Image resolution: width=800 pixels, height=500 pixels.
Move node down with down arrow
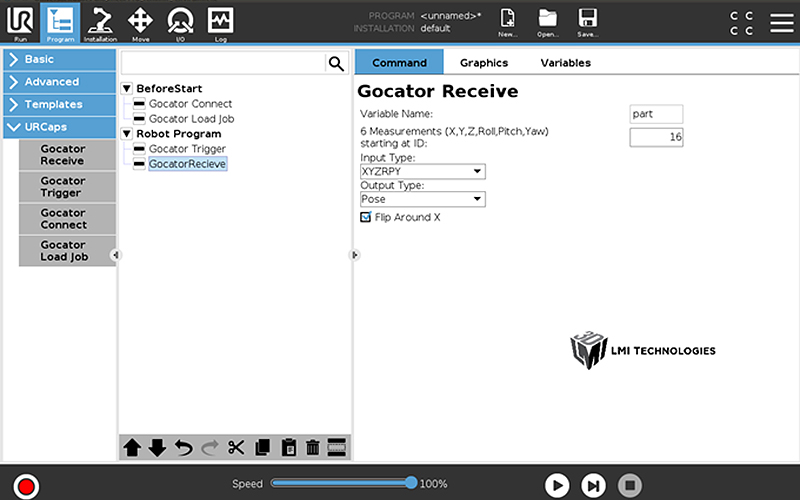pyautogui.click(x=157, y=448)
